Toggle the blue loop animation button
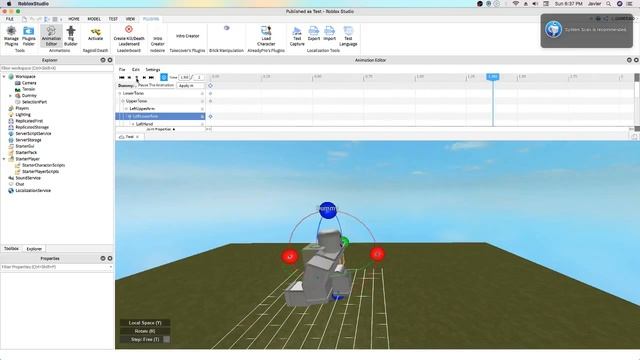Viewport: 640px width, 360px height. (x=164, y=77)
